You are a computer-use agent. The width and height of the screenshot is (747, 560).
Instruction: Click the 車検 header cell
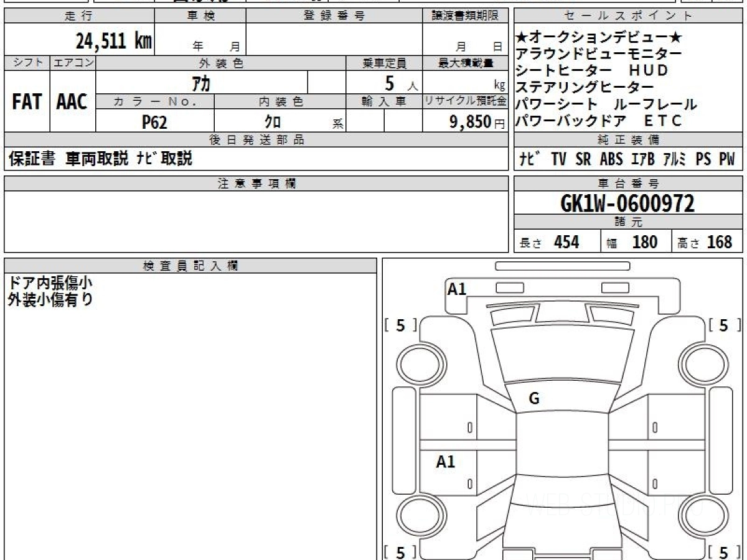click(200, 16)
